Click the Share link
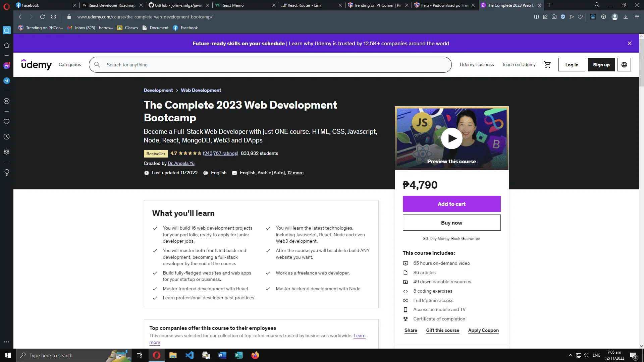 click(x=411, y=330)
